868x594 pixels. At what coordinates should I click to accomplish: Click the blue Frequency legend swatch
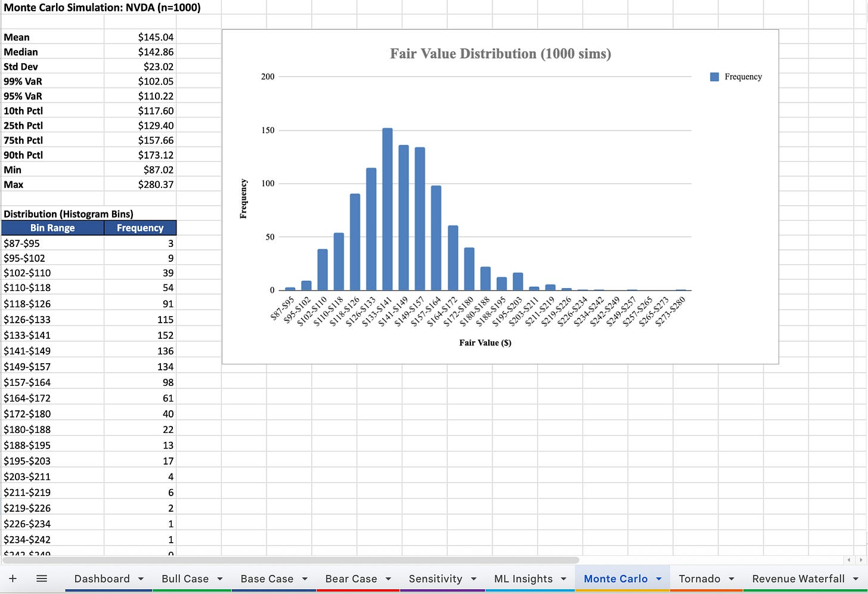pyautogui.click(x=714, y=77)
